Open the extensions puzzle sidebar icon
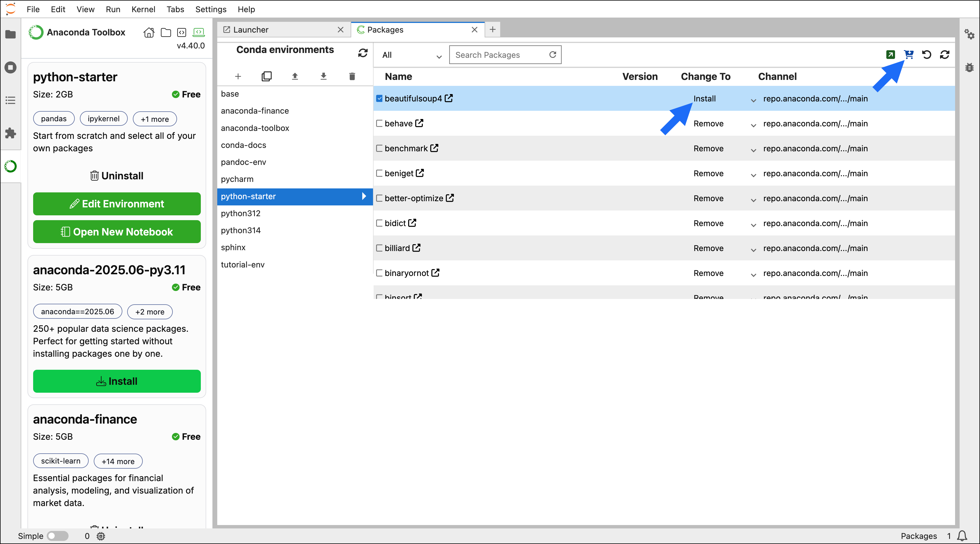The height and width of the screenshot is (544, 980). pyautogui.click(x=10, y=133)
